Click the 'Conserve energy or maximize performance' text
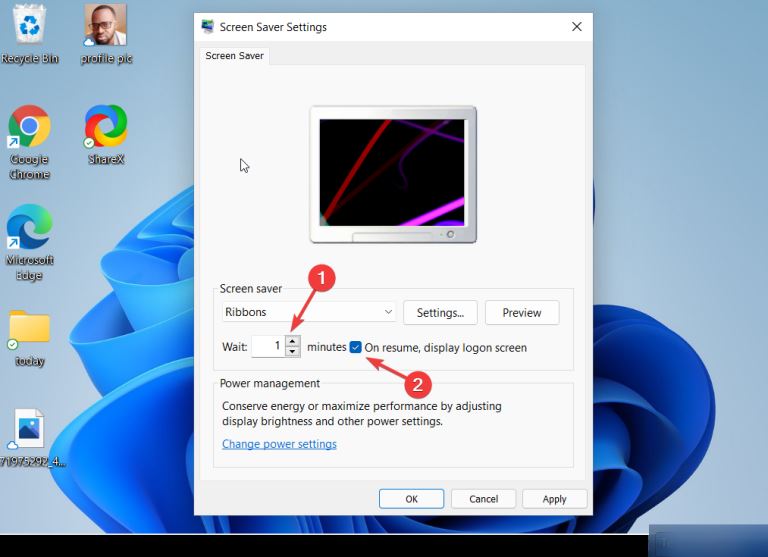Image resolution: width=768 pixels, height=557 pixels. pyautogui.click(x=361, y=413)
